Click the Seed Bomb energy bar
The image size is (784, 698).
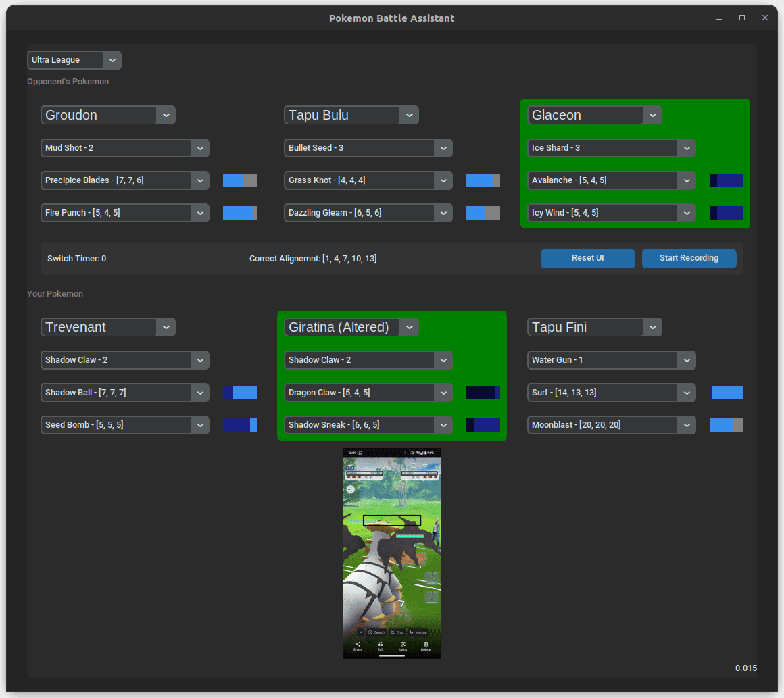[240, 425]
